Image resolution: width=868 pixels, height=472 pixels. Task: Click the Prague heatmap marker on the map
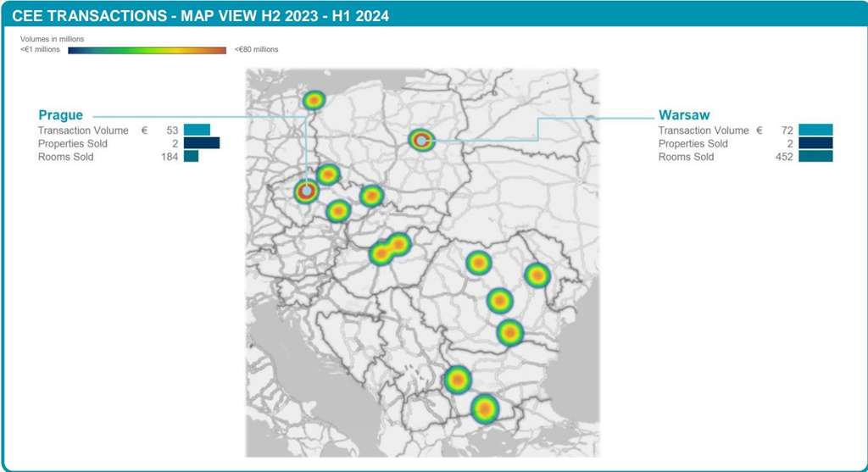pos(306,192)
